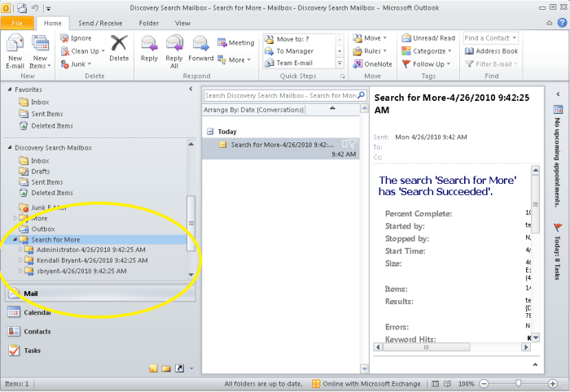Open OneNote from the Move group
The width and height of the screenshot is (570, 392).
click(371, 63)
